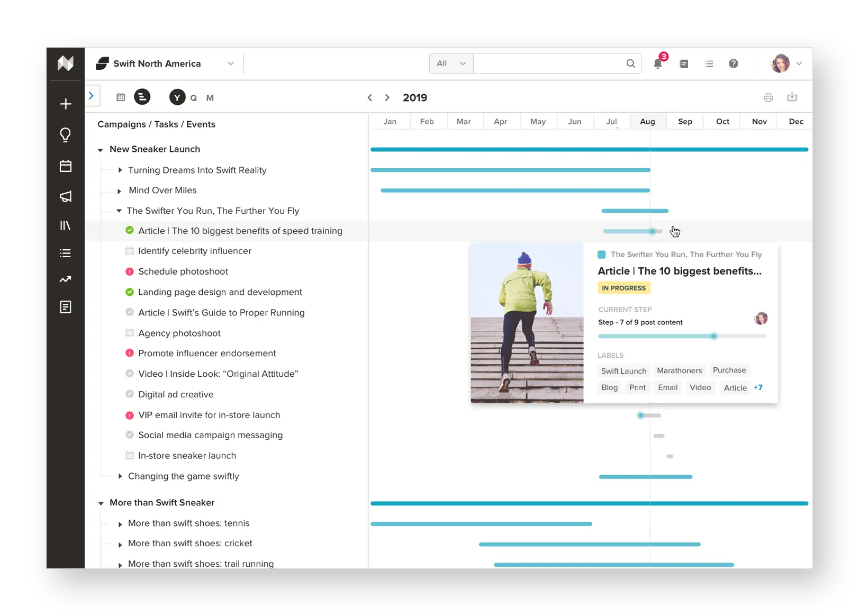Click the Marathoners label tag
The height and width of the screenshot is (616, 859).
pyautogui.click(x=680, y=370)
